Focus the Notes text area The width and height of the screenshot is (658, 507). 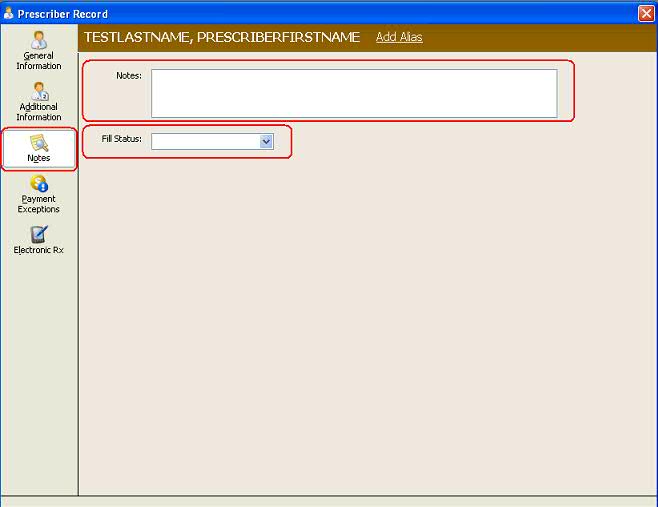354,93
